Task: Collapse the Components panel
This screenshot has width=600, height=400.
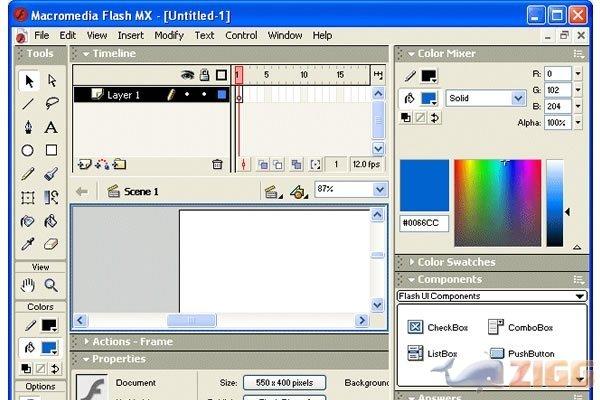Action: (411, 280)
